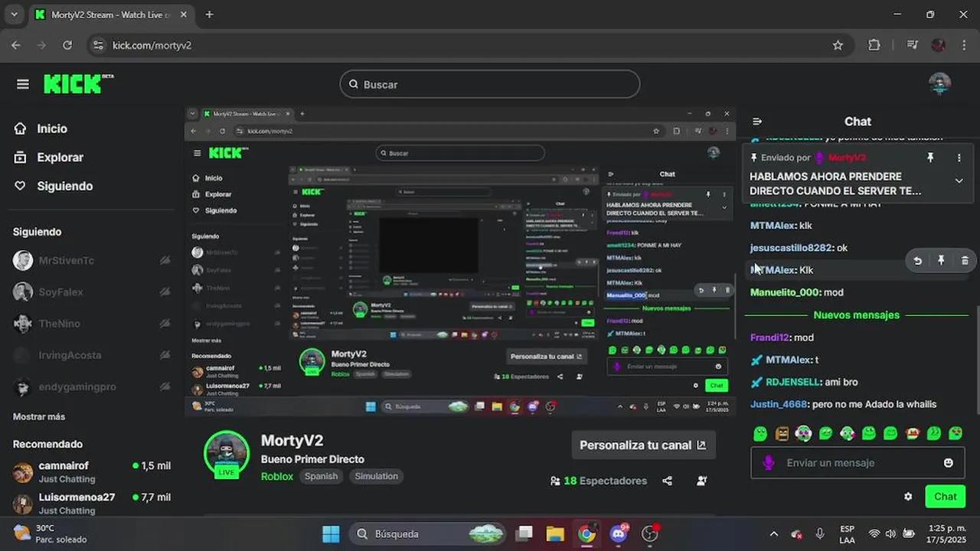The width and height of the screenshot is (980, 551).
Task: Delete the hovered MTMAlex Klk message
Action: coord(965,261)
